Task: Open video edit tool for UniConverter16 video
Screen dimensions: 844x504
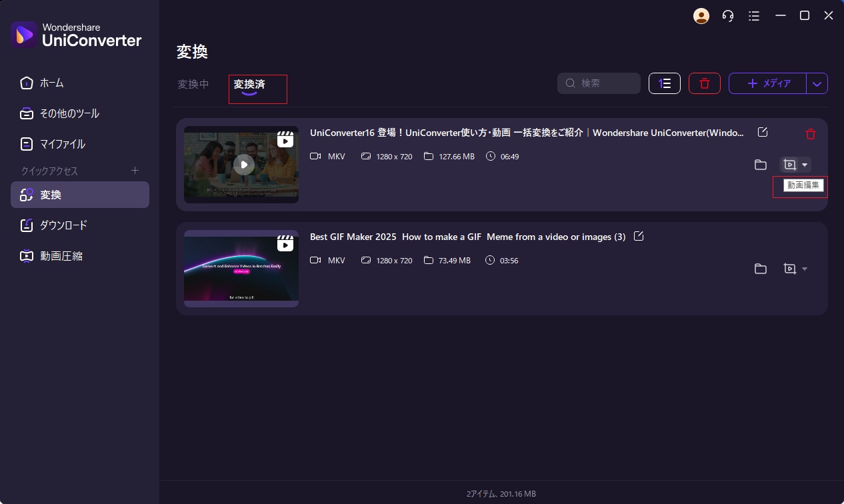Action: click(x=790, y=165)
